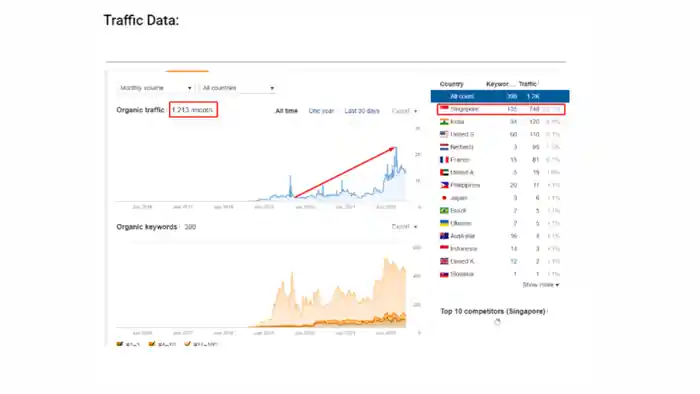Image resolution: width=700 pixels, height=394 pixels.
Task: Open Export menu for Organic keywords
Action: click(x=404, y=227)
